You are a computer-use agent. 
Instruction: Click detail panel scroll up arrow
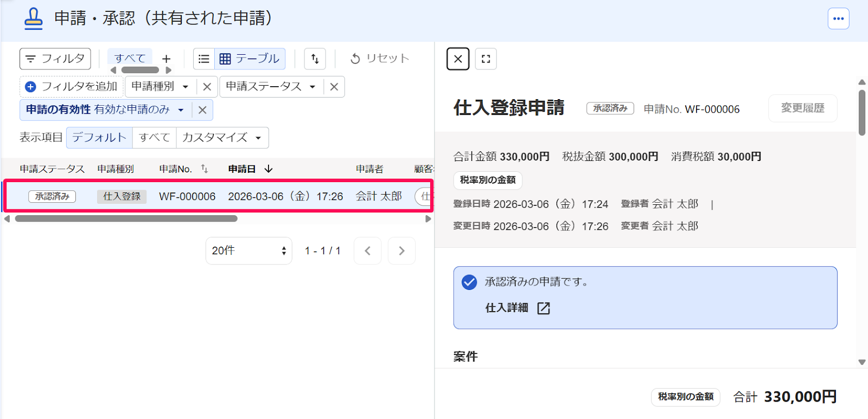862,82
